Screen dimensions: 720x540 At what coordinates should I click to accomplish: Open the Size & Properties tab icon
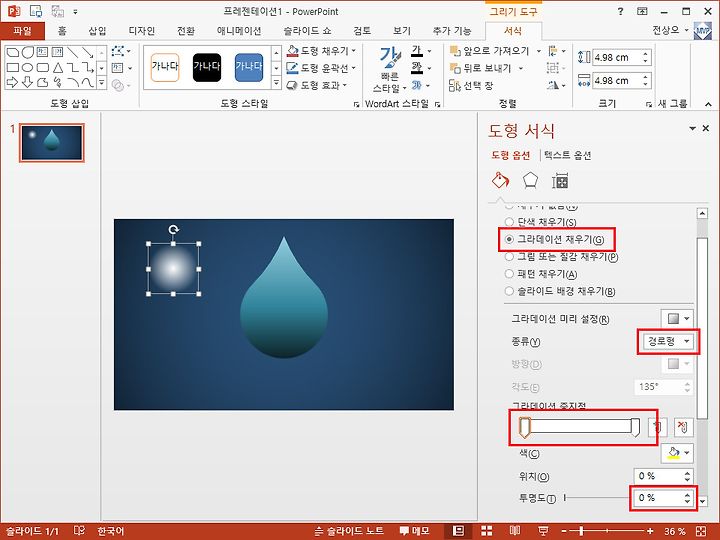[x=560, y=181]
